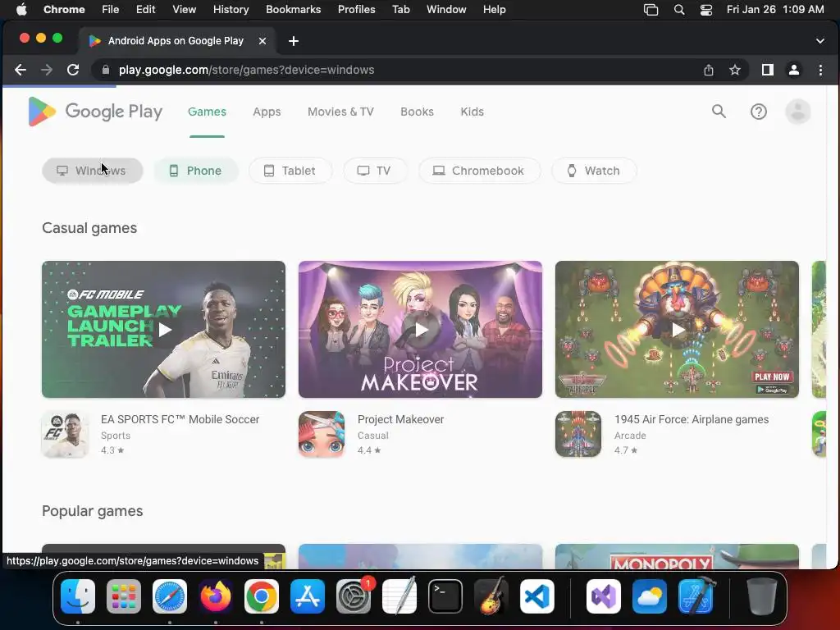The image size is (840, 630).
Task: Open System Settings from the Dock
Action: pos(354,596)
